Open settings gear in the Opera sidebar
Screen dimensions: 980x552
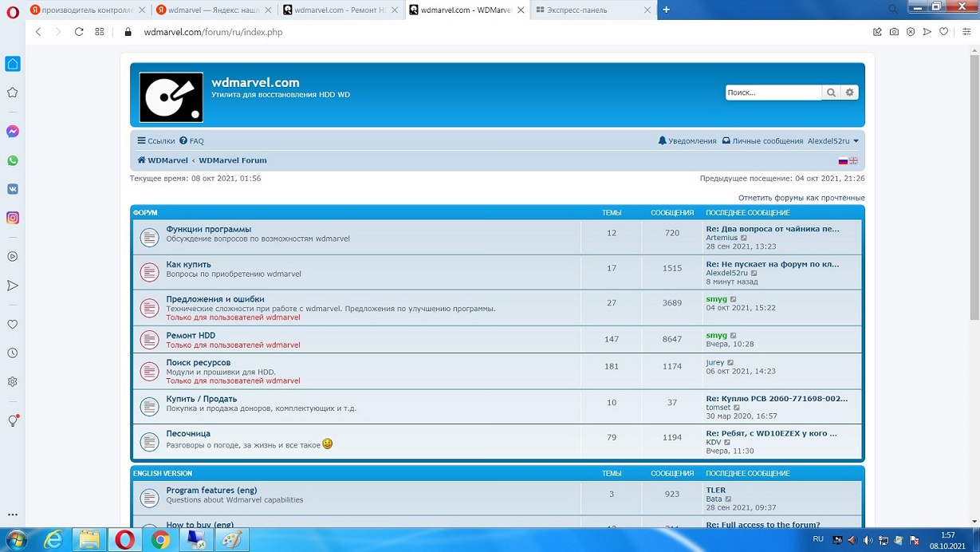[13, 381]
